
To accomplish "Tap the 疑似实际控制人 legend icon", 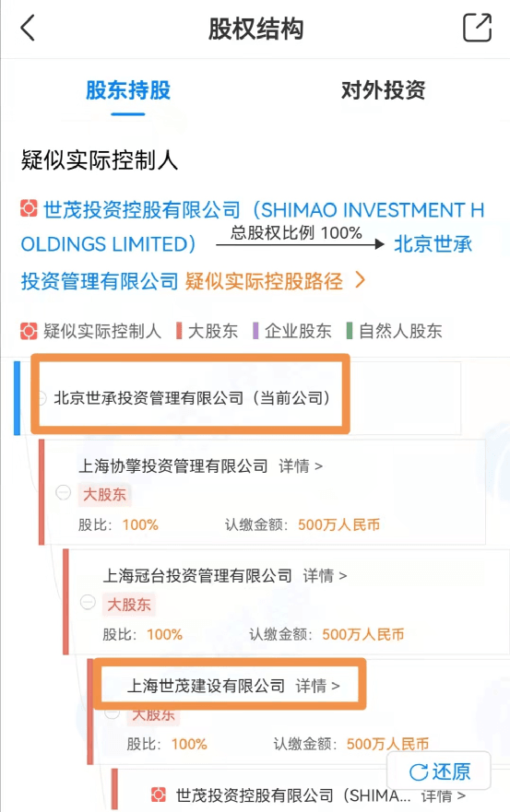I will coord(29,331).
